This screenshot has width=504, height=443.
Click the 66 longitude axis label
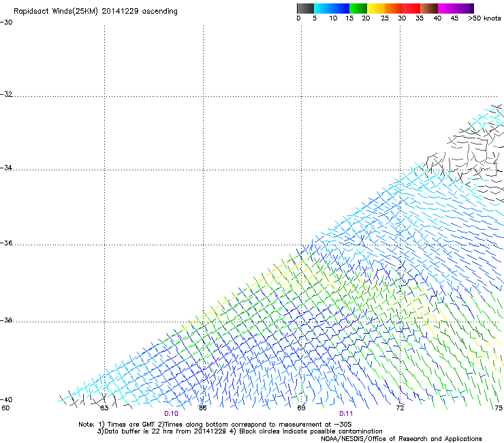tap(203, 408)
